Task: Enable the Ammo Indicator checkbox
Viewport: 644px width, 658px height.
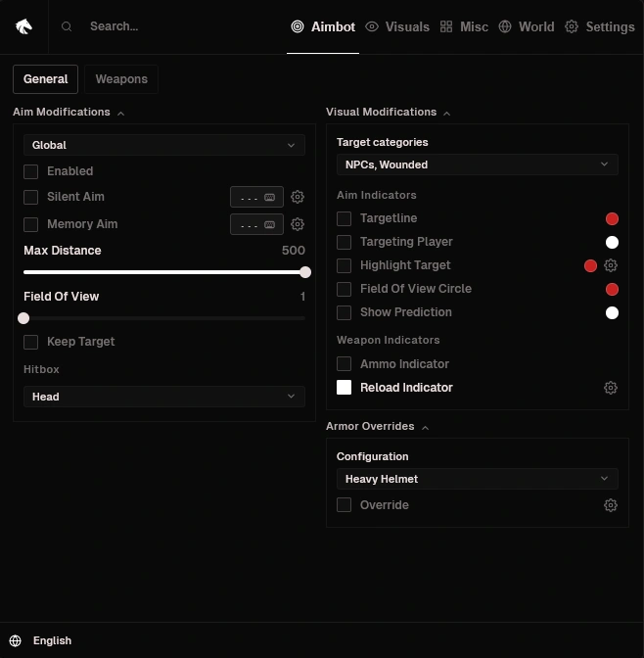Action: 345,364
